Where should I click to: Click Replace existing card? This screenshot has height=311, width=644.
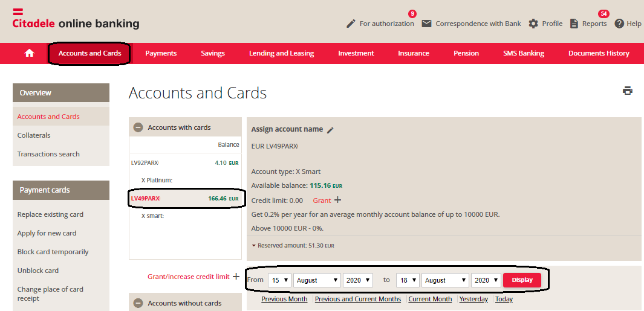click(x=50, y=214)
